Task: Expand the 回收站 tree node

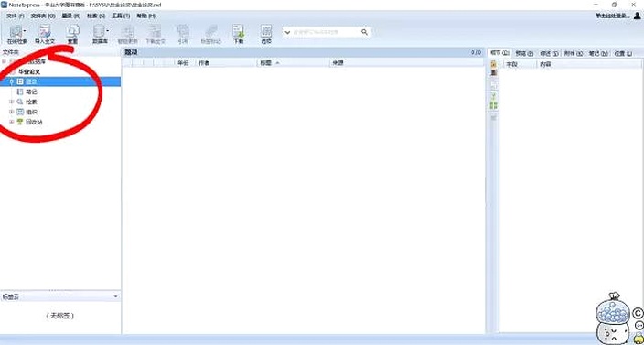Action: (x=12, y=122)
